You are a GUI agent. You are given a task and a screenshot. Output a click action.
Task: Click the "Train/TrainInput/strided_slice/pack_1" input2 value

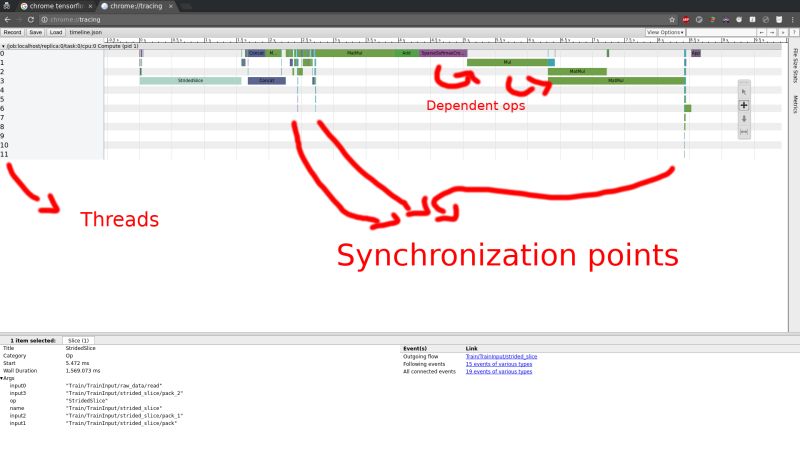[124, 416]
